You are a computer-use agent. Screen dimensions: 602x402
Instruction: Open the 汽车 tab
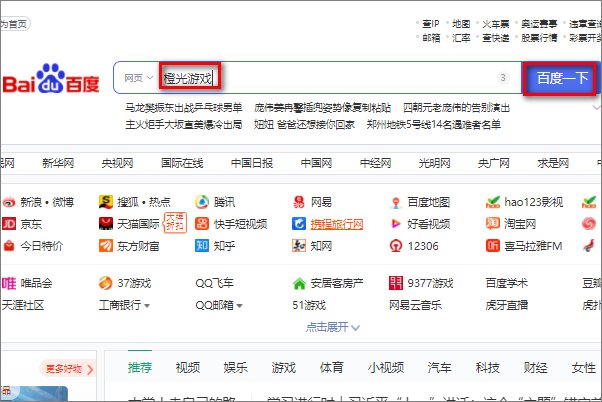[440, 367]
